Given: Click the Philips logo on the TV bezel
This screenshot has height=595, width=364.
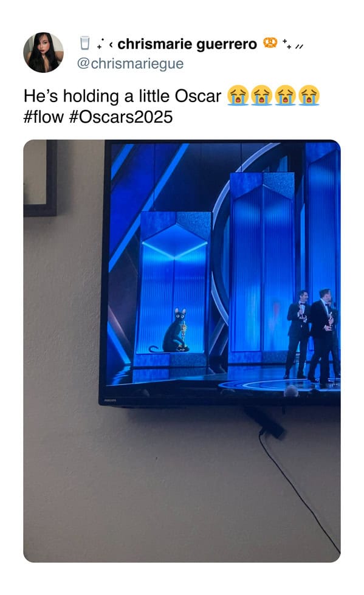Looking at the screenshot, I should click(110, 401).
